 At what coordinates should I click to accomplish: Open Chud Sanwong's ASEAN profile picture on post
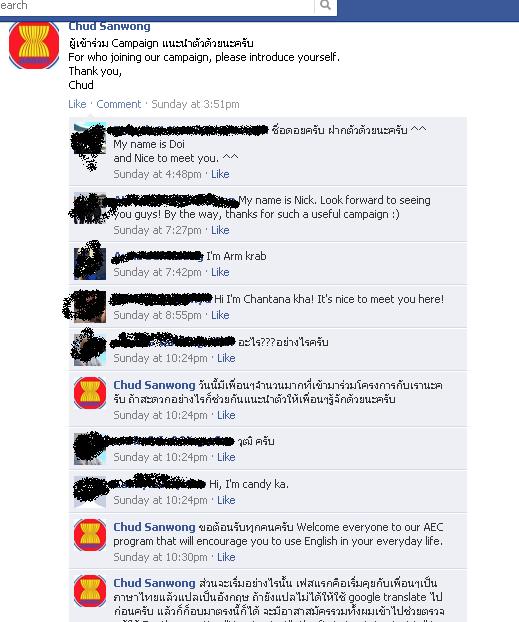pyautogui.click(x=34, y=44)
